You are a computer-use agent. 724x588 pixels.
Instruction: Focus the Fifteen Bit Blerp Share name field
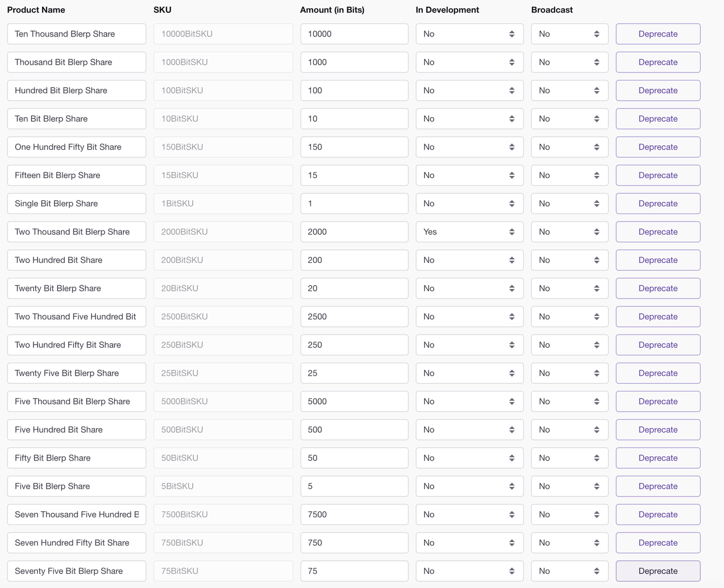(76, 175)
